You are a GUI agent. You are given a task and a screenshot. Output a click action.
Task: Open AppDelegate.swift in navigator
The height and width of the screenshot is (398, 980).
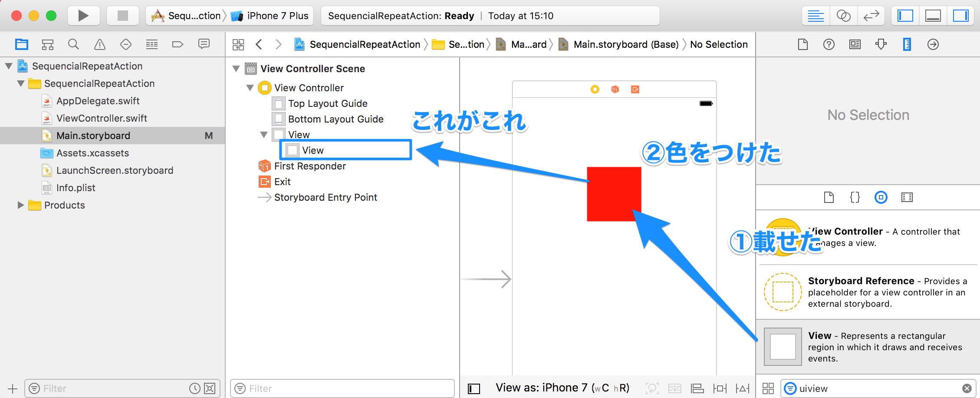(x=98, y=101)
